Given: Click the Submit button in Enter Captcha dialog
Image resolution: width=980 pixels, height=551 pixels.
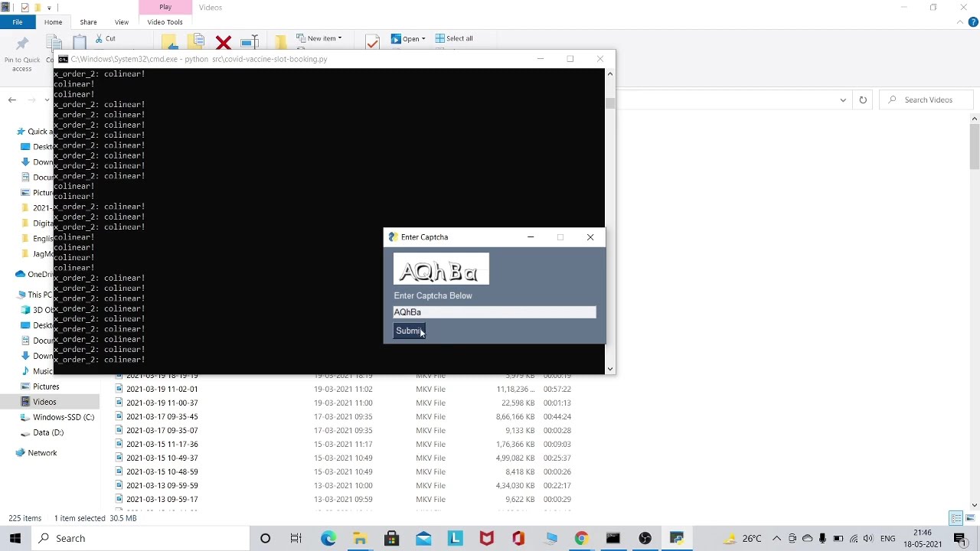Looking at the screenshot, I should pos(410,331).
